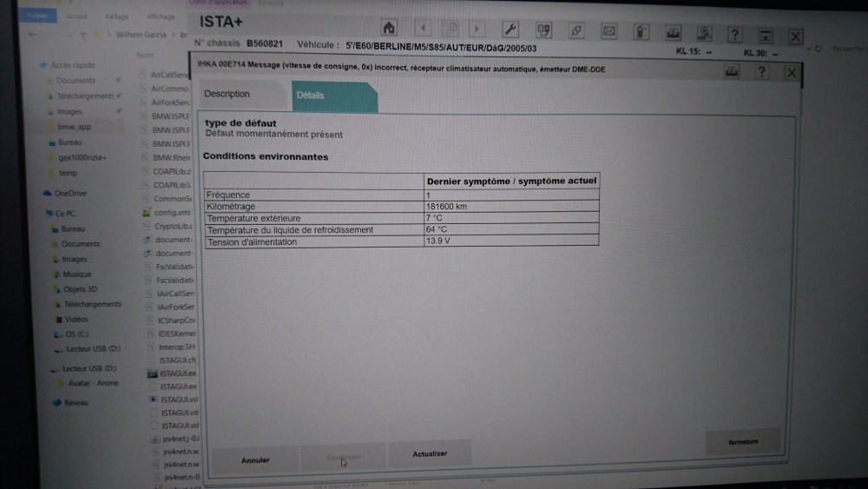The height and width of the screenshot is (489, 868).
Task: Open Vidéos folder in Explorer sidebar
Action: pyautogui.click(x=76, y=319)
